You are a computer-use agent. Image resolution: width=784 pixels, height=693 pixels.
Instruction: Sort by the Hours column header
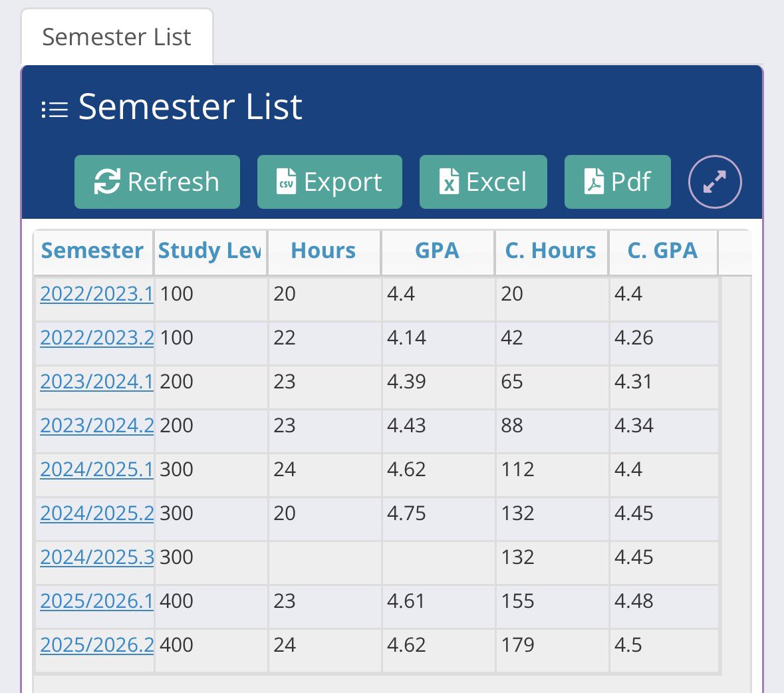click(x=324, y=252)
